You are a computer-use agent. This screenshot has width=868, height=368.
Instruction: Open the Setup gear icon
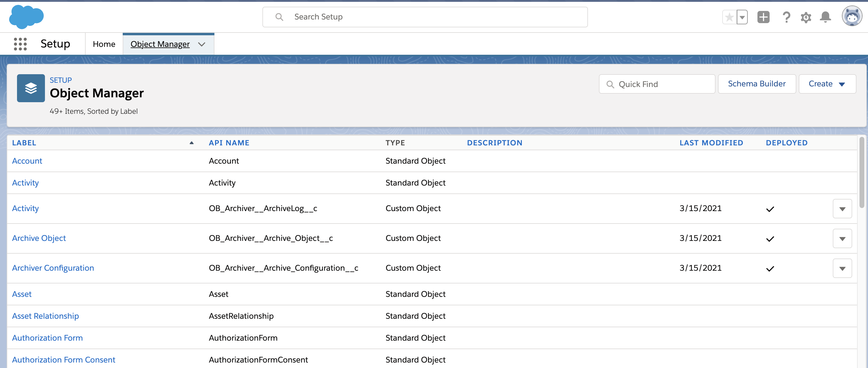coord(806,17)
